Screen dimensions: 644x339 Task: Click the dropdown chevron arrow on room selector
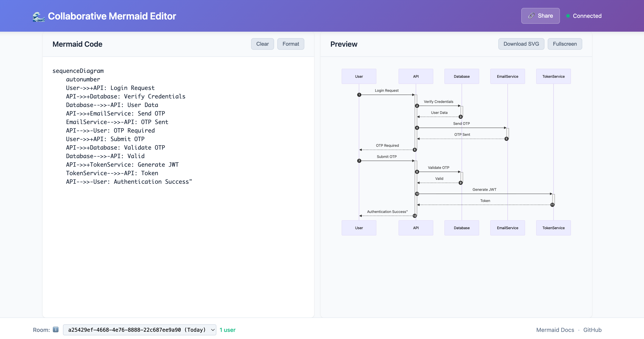[x=213, y=330]
